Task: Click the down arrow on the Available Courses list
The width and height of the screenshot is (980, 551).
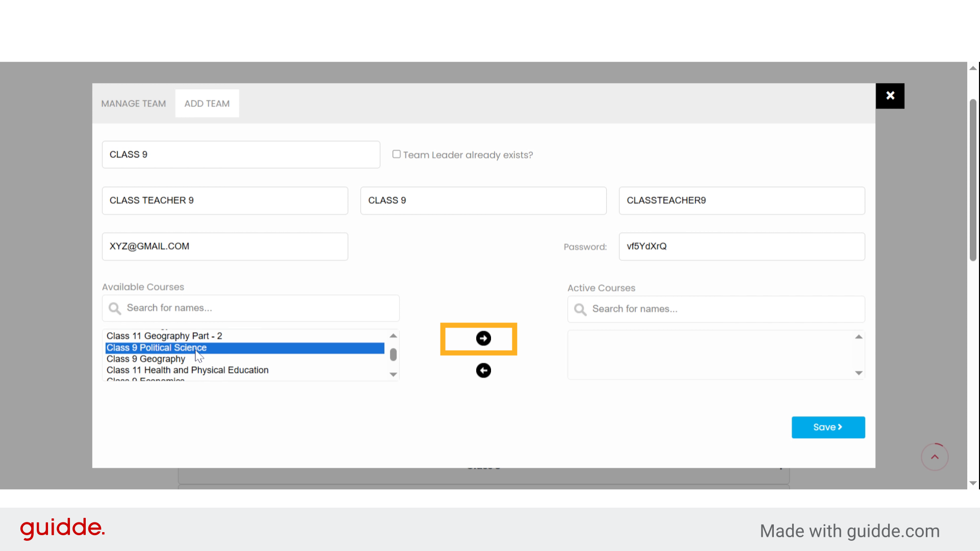Action: point(393,374)
